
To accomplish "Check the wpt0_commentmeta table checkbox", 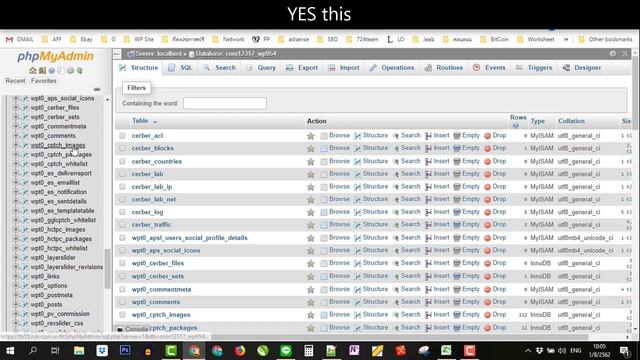I will coord(122,289).
